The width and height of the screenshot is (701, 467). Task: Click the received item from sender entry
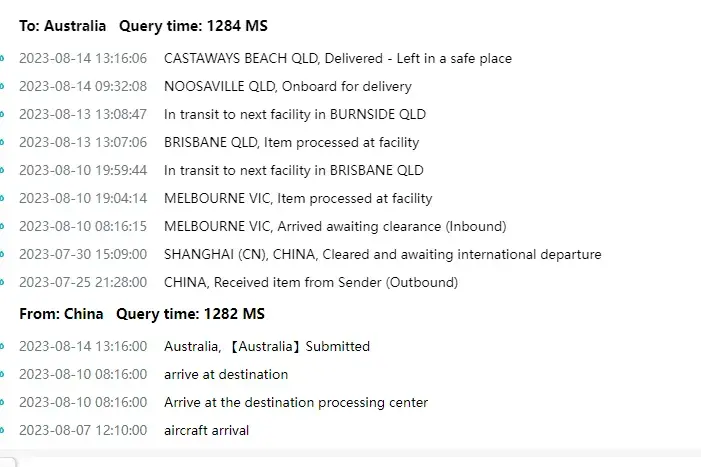click(x=310, y=282)
